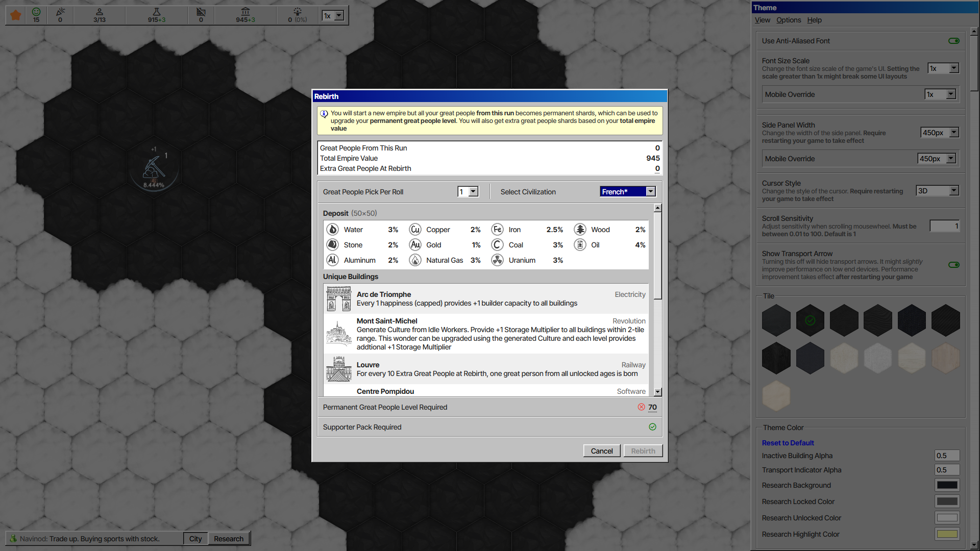
Task: Open the Select Civilization French dropdown
Action: coord(628,191)
